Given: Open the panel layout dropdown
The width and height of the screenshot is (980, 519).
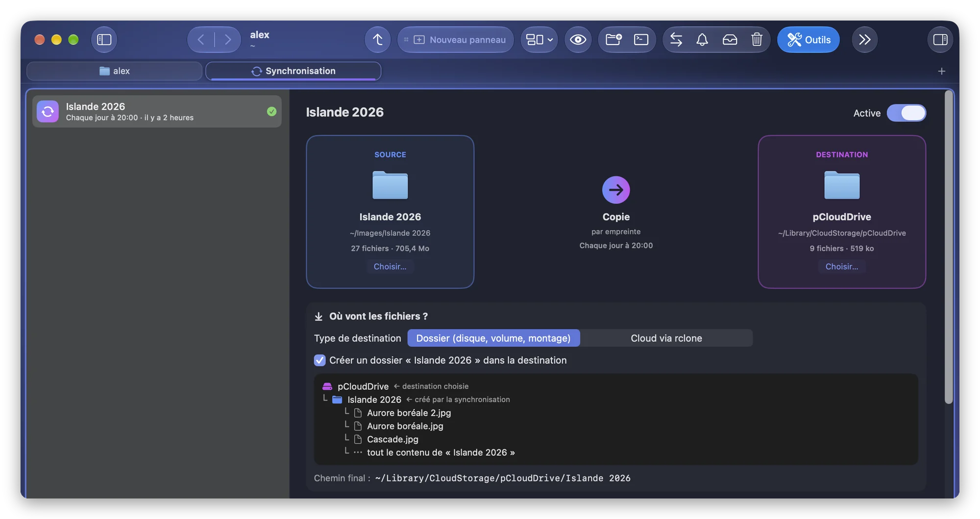Looking at the screenshot, I should pyautogui.click(x=539, y=40).
